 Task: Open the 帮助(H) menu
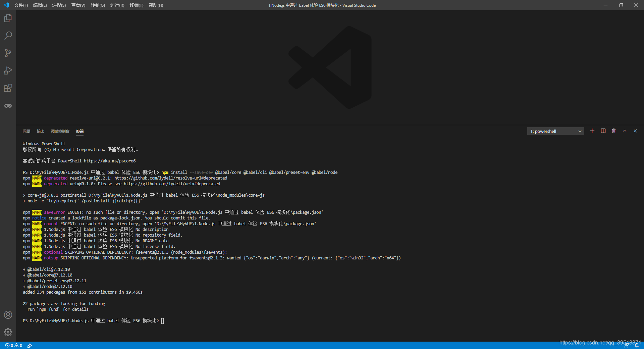156,5
